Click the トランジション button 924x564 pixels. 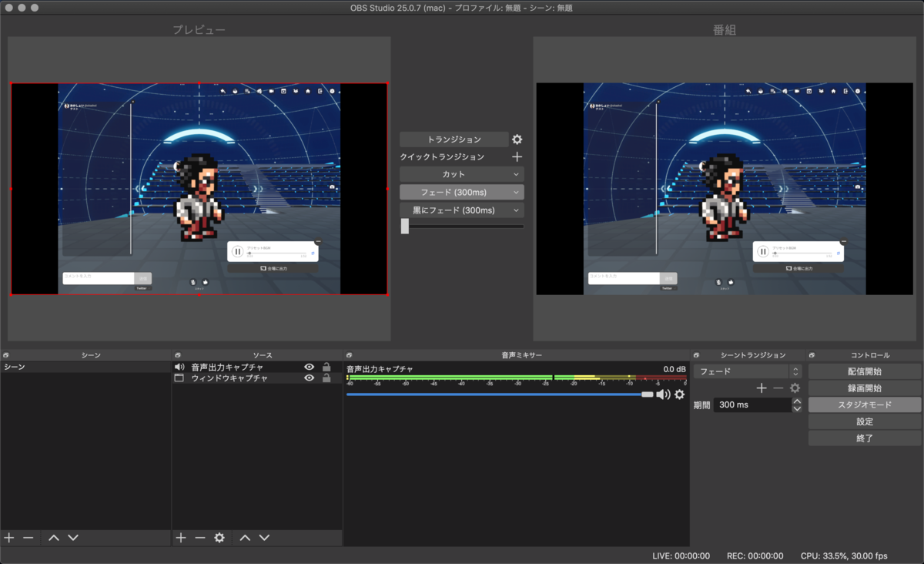[454, 139]
